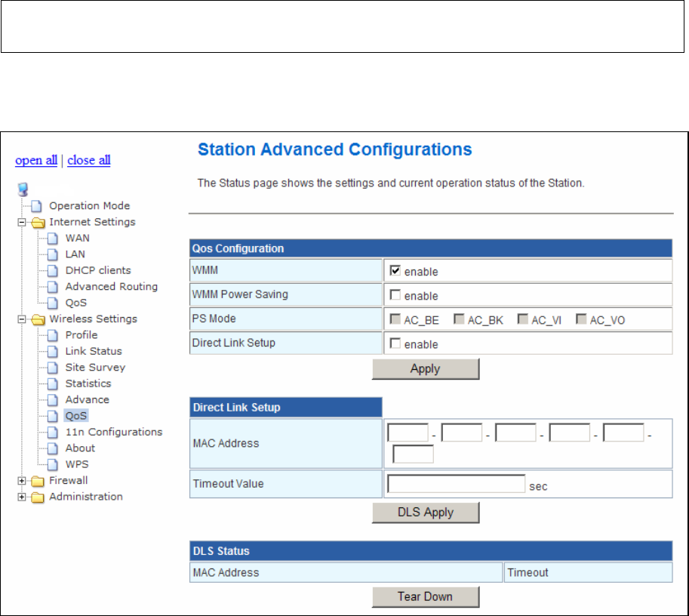Click the 'open all' link
This screenshot has width=689, height=616.
[x=36, y=160]
